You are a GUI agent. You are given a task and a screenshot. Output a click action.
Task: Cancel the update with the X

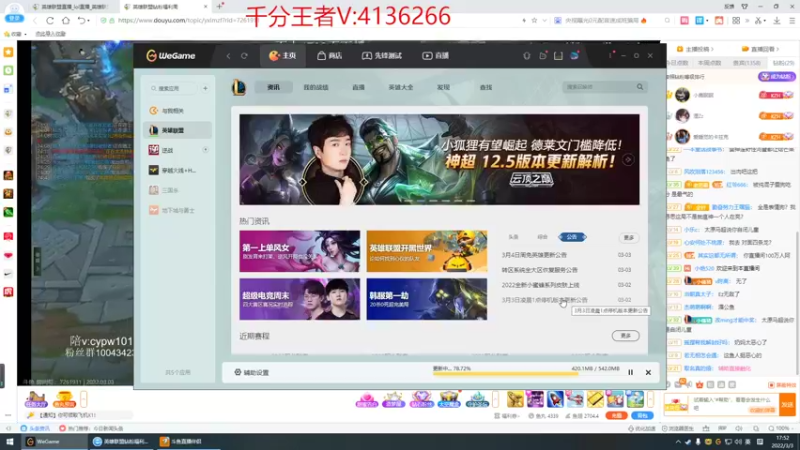coord(648,372)
